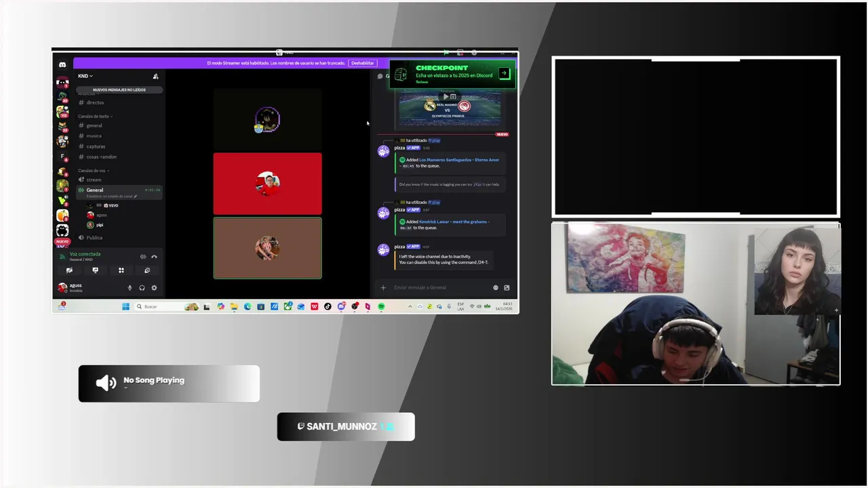
Task: Select the brown video tile in call
Action: pos(268,248)
